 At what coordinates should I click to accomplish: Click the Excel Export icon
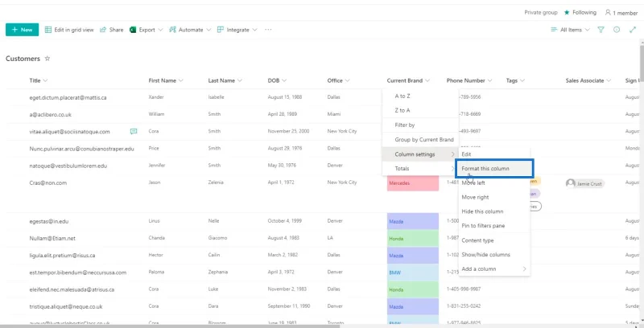(133, 30)
